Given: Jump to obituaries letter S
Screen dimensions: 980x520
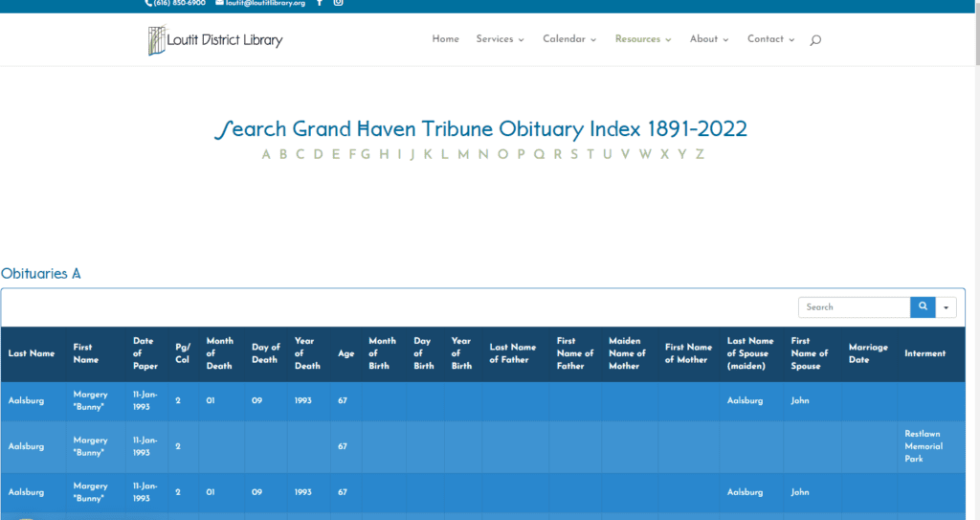Looking at the screenshot, I should click(574, 154).
